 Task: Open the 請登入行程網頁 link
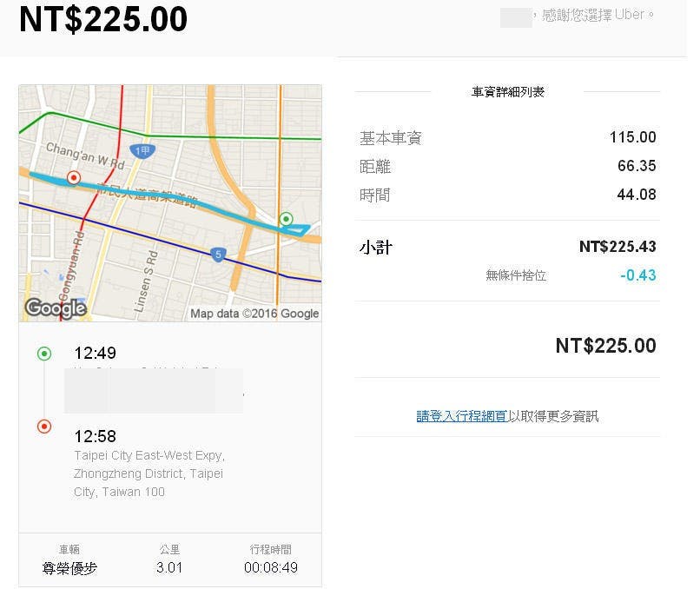click(462, 416)
